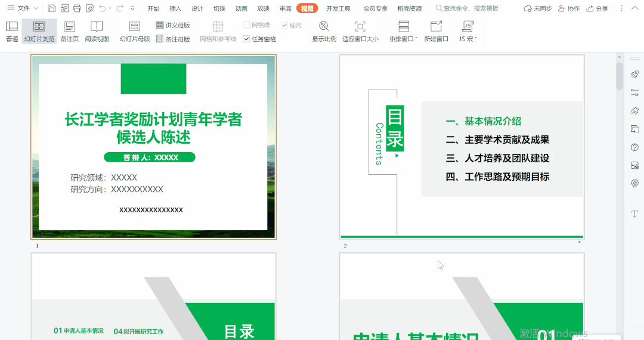The width and height of the screenshot is (644, 340).
Task: Expand the quick access toolbar customize arrow
Action: [x=132, y=8]
